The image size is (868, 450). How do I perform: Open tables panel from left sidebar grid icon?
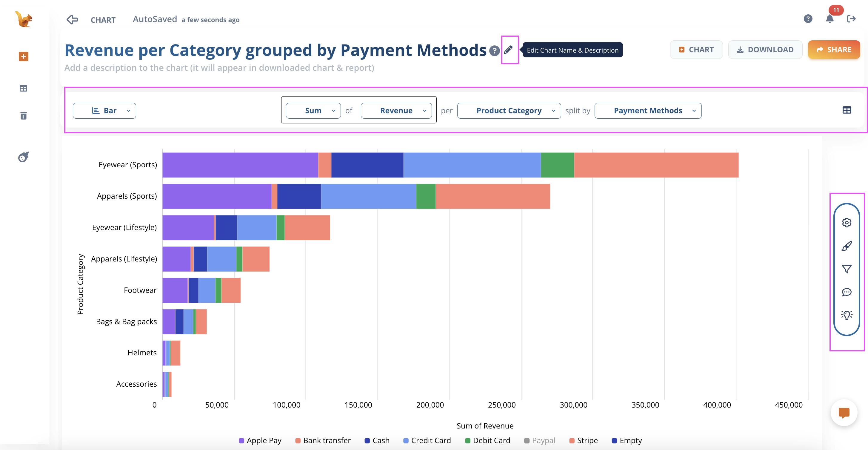point(23,88)
